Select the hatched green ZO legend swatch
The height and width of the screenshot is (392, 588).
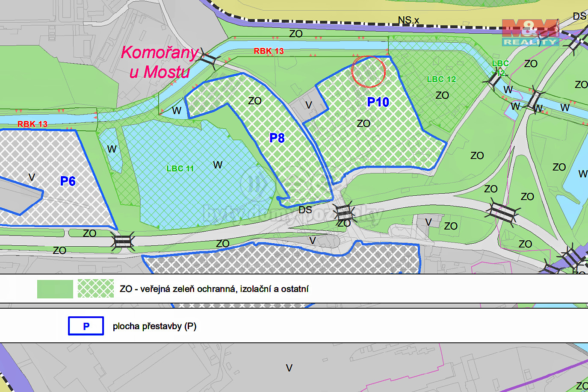click(x=96, y=289)
